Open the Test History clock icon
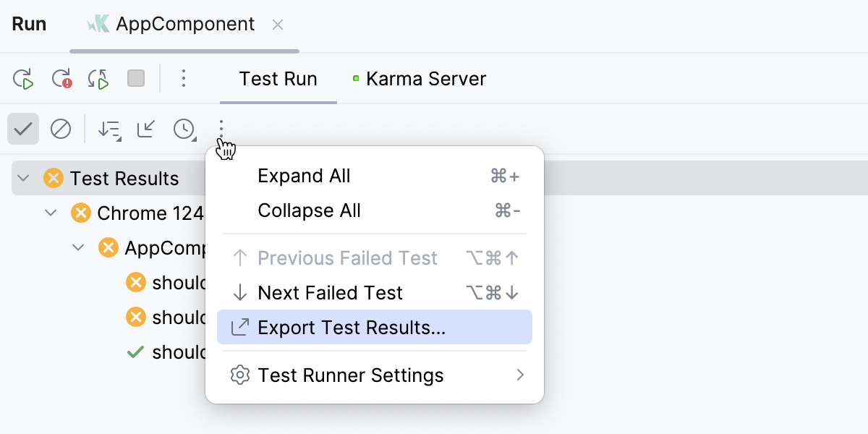 (x=182, y=129)
